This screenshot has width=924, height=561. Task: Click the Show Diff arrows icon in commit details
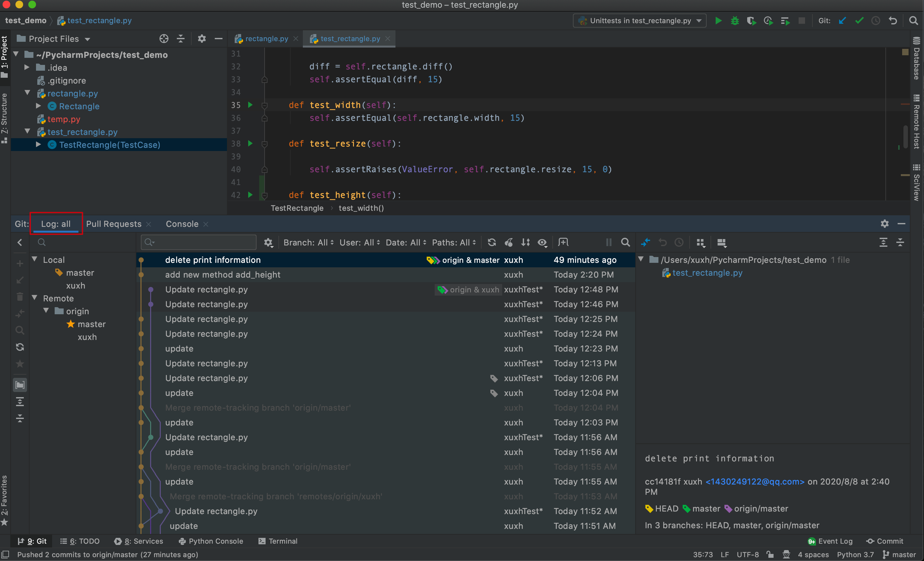(645, 243)
